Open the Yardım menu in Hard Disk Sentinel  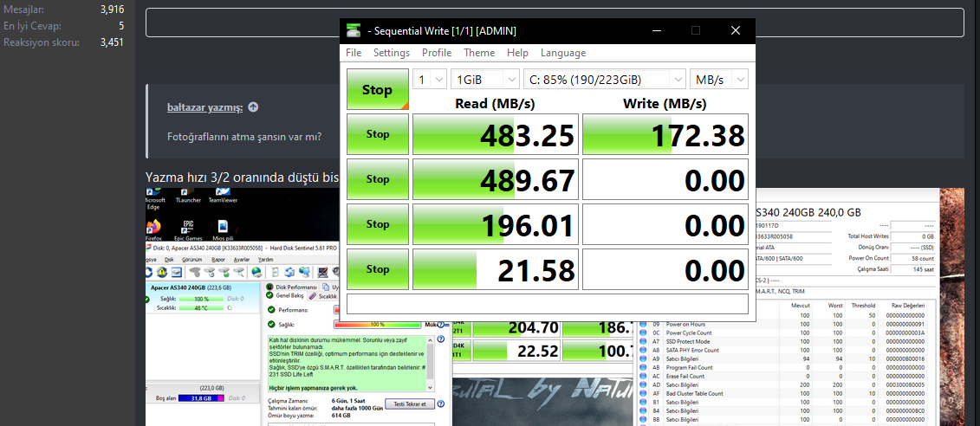click(265, 259)
